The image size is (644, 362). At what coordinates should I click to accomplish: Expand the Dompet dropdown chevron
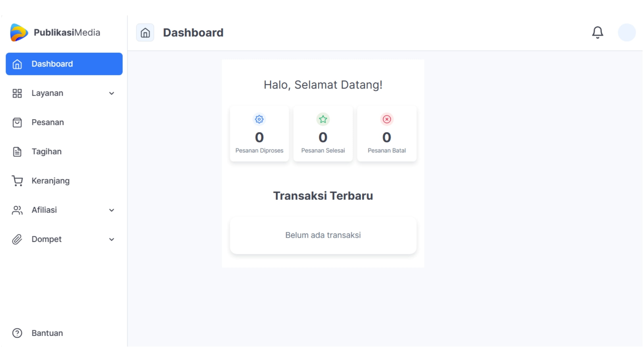pos(112,239)
